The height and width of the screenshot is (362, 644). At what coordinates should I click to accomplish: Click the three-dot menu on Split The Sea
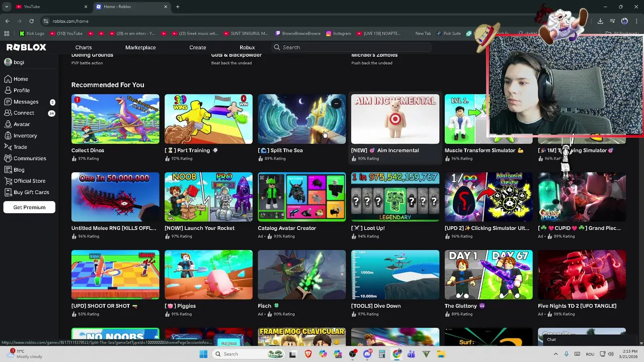[336, 104]
